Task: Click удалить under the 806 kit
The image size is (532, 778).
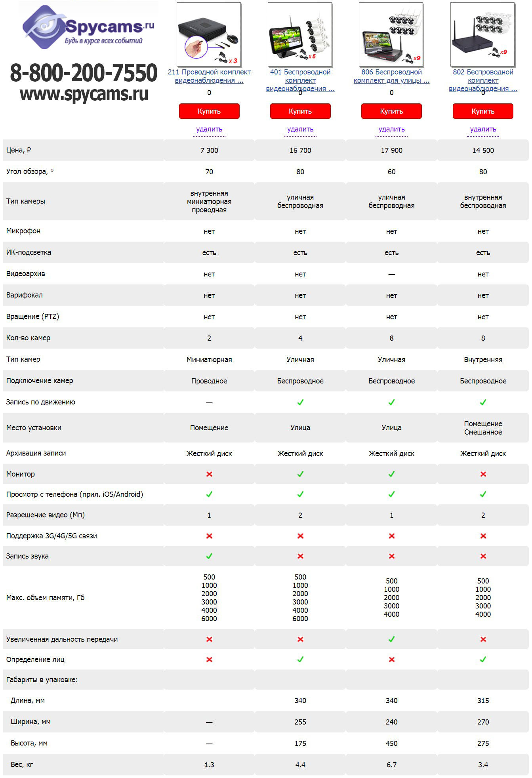Action: click(x=391, y=129)
